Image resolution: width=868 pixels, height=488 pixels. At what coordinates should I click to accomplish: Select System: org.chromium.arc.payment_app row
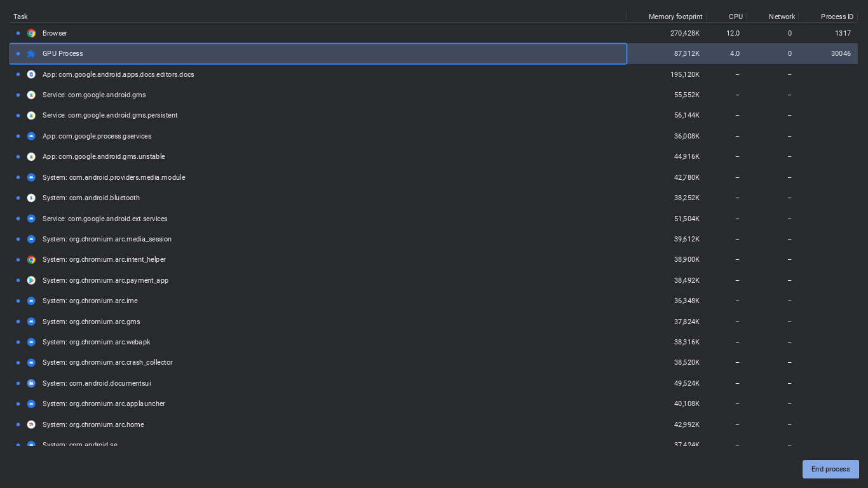[433, 280]
